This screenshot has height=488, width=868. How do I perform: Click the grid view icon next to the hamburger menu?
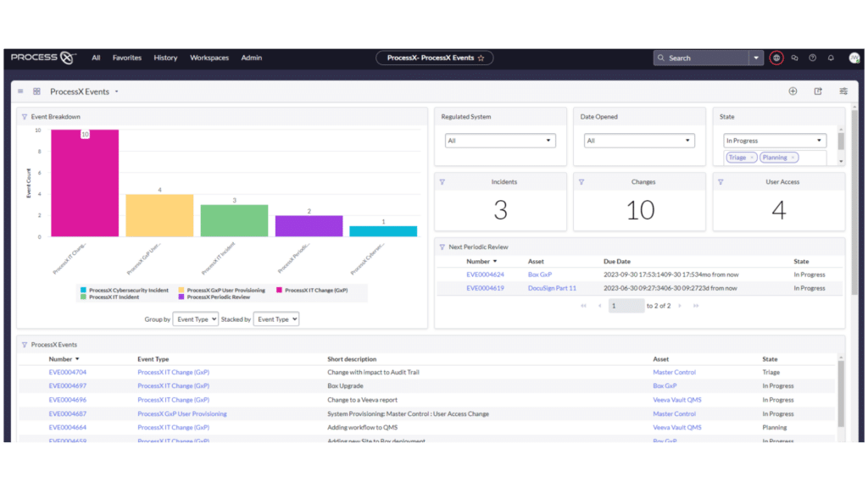click(36, 91)
